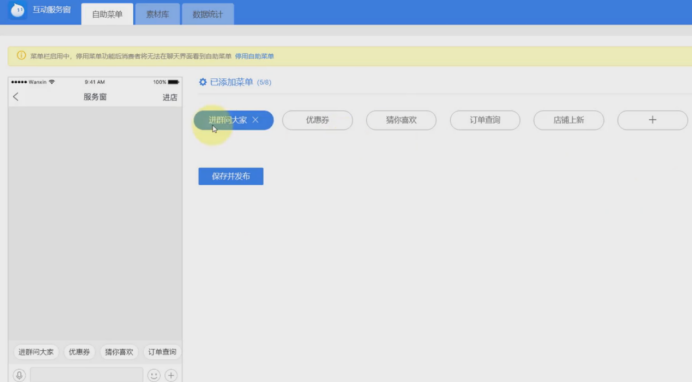Click the emoji smiley icon in preview
693x382 pixels.
click(x=154, y=375)
